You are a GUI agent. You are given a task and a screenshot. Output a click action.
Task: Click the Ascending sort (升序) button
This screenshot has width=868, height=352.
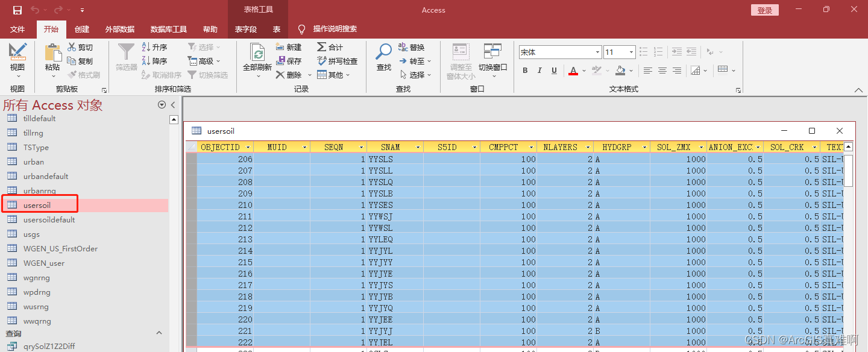[154, 47]
